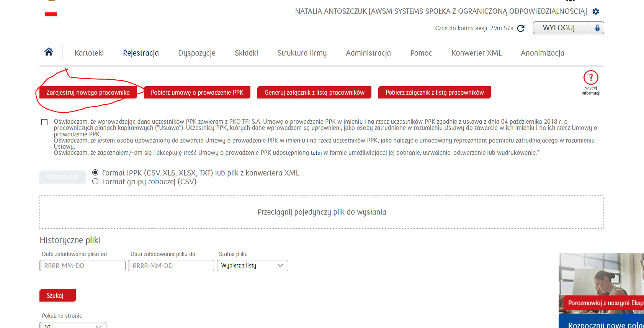Click 'Pobierz umowę o prowadzenie PPK'

tap(197, 92)
